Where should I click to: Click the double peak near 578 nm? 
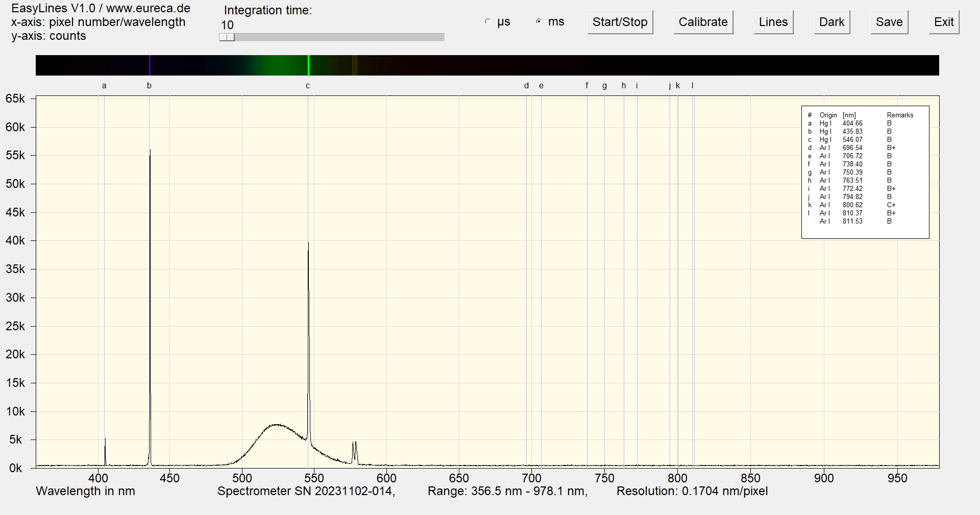coord(354,453)
